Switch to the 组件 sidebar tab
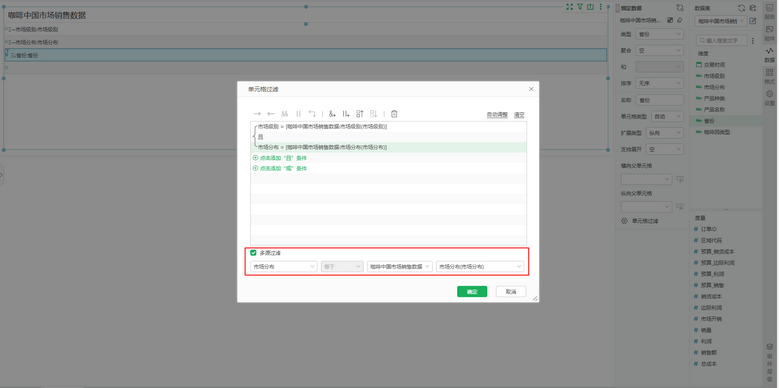This screenshot has height=388, width=779. tap(769, 33)
